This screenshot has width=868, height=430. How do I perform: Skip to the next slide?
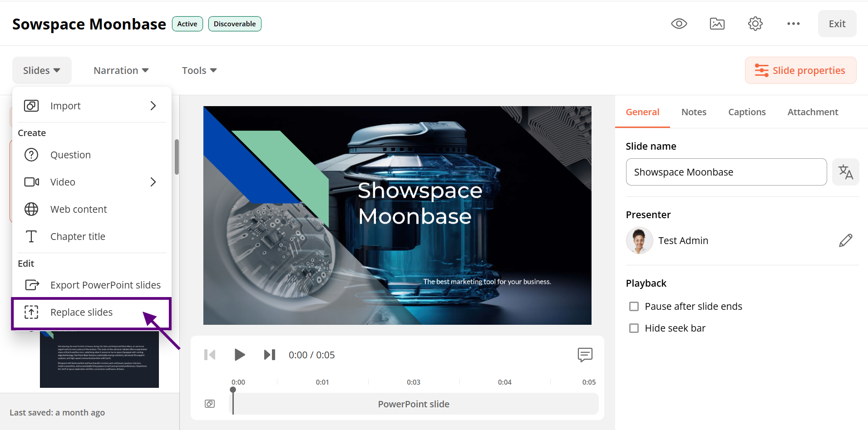click(270, 355)
